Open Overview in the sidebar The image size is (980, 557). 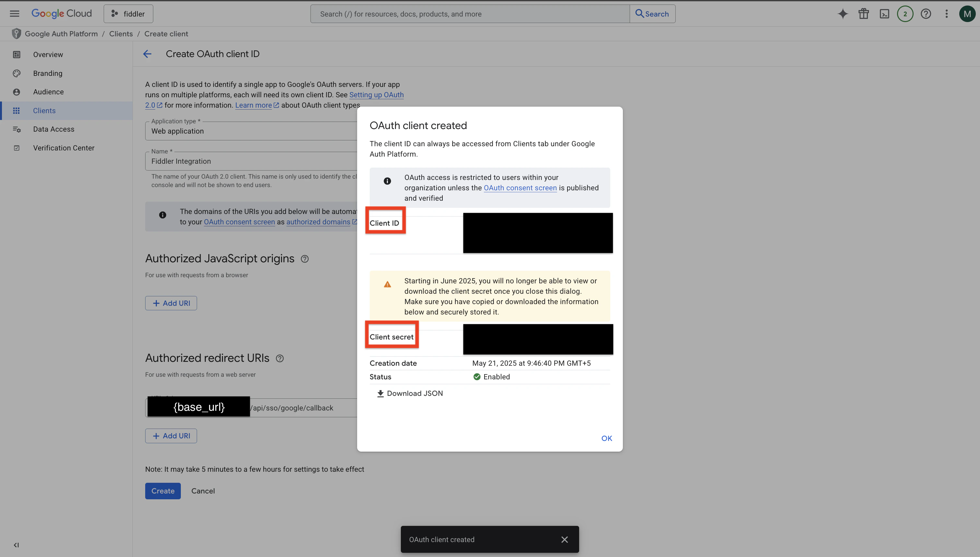pyautogui.click(x=66, y=55)
